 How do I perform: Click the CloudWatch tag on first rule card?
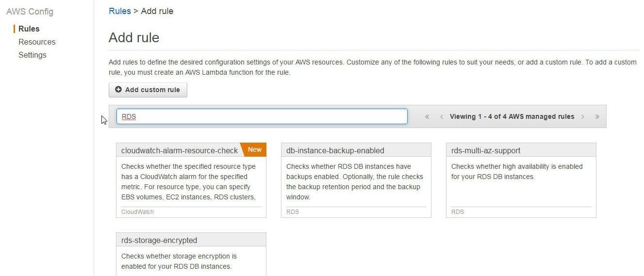coord(137,212)
